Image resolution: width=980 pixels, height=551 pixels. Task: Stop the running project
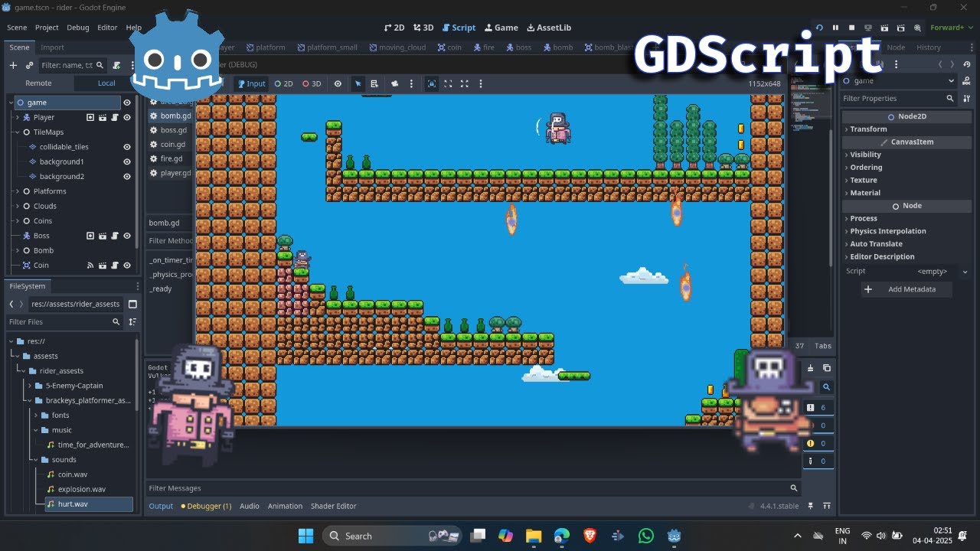851,28
